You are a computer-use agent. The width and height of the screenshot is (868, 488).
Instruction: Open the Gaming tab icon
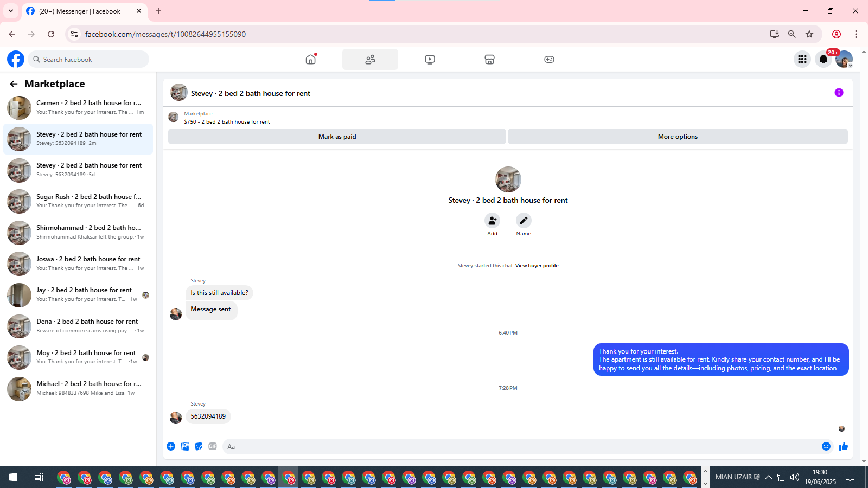(x=549, y=59)
